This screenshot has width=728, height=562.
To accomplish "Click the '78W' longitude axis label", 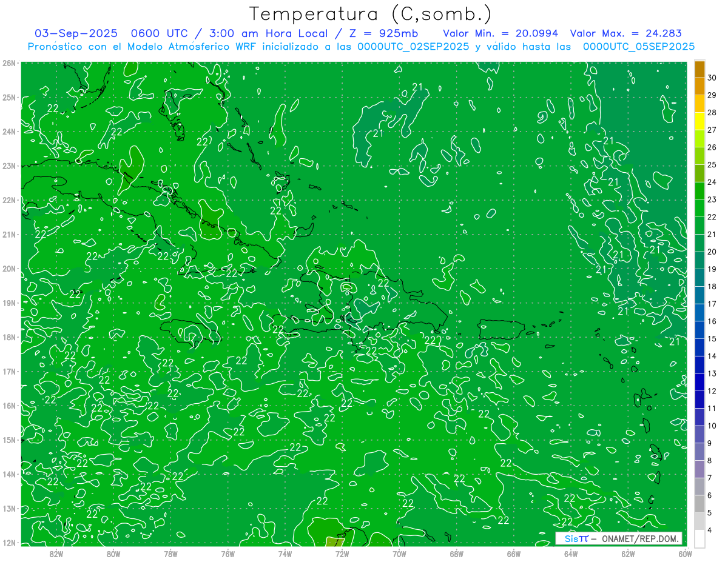I will [x=170, y=553].
